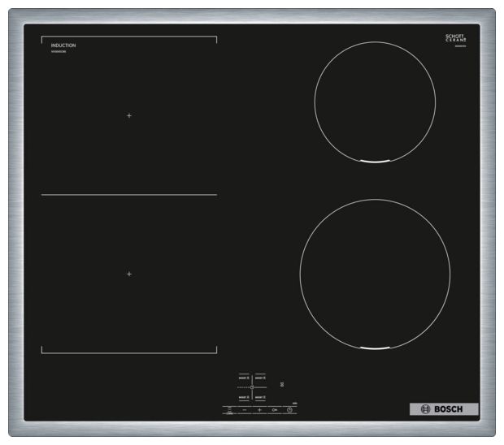Tap the lower flex zone cross marker
The image size is (504, 445).
click(129, 274)
